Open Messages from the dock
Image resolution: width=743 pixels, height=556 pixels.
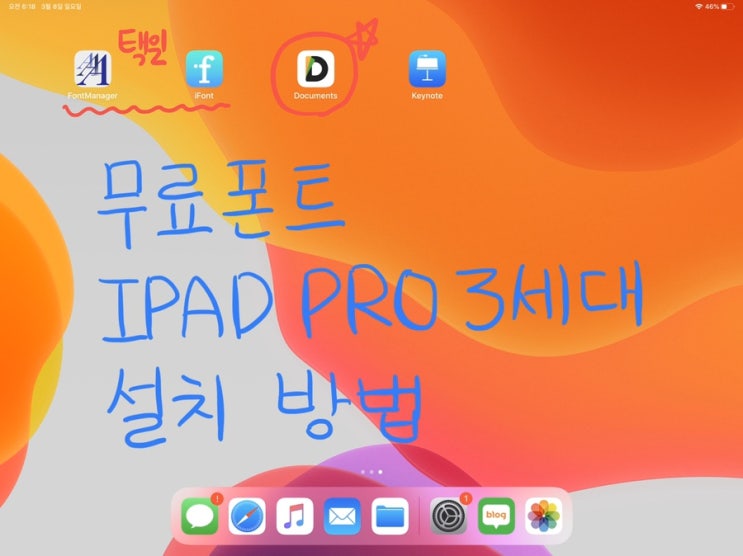coord(199,516)
